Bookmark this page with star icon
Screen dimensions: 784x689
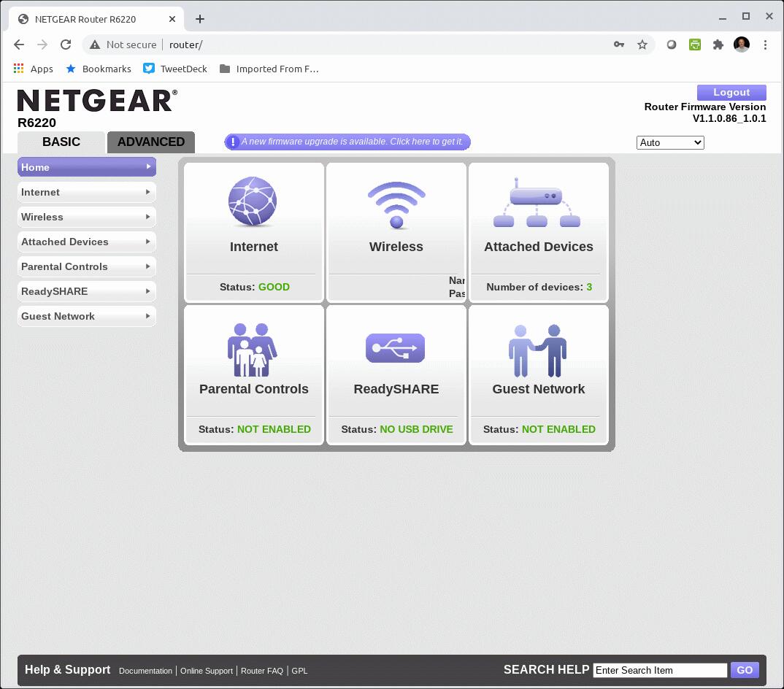[x=642, y=45]
